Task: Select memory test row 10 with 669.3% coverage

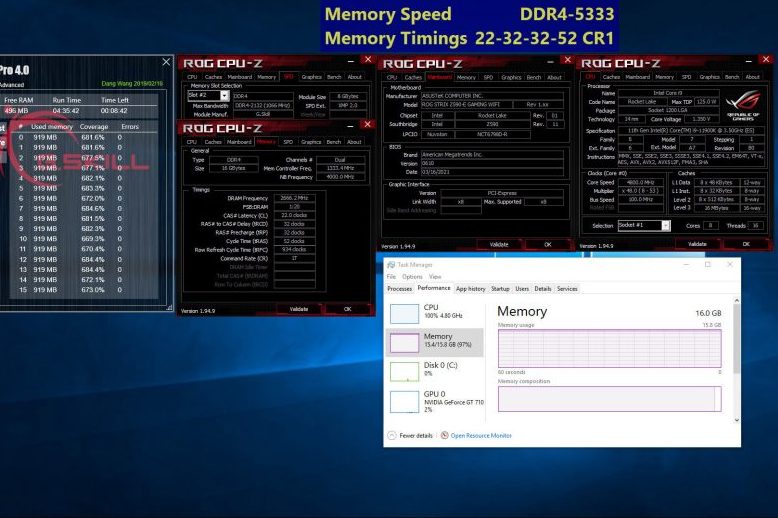Action: click(x=82, y=239)
